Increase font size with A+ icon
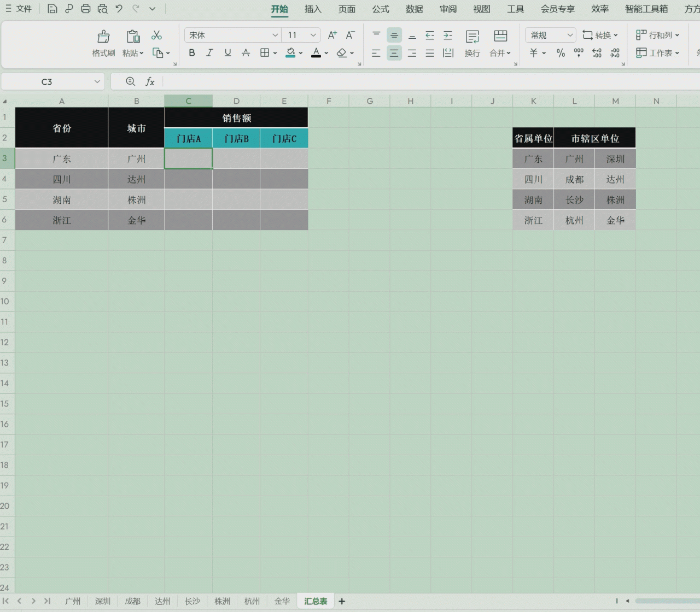Viewport: 700px width, 612px height. click(332, 35)
